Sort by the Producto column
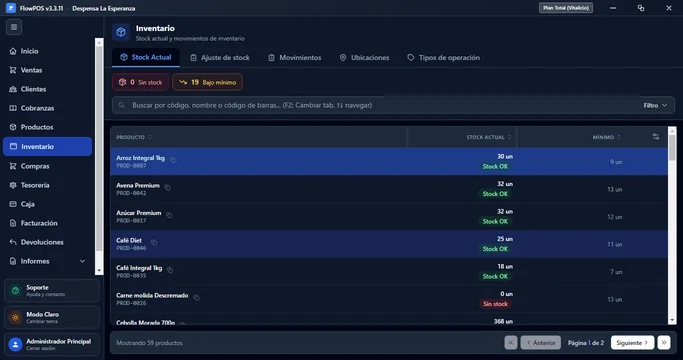The width and height of the screenshot is (683, 360). (x=134, y=137)
